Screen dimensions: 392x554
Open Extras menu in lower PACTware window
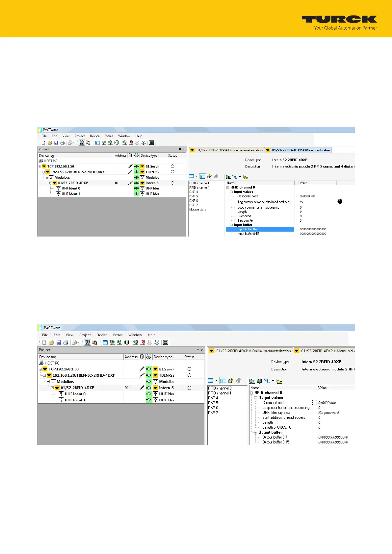118,335
